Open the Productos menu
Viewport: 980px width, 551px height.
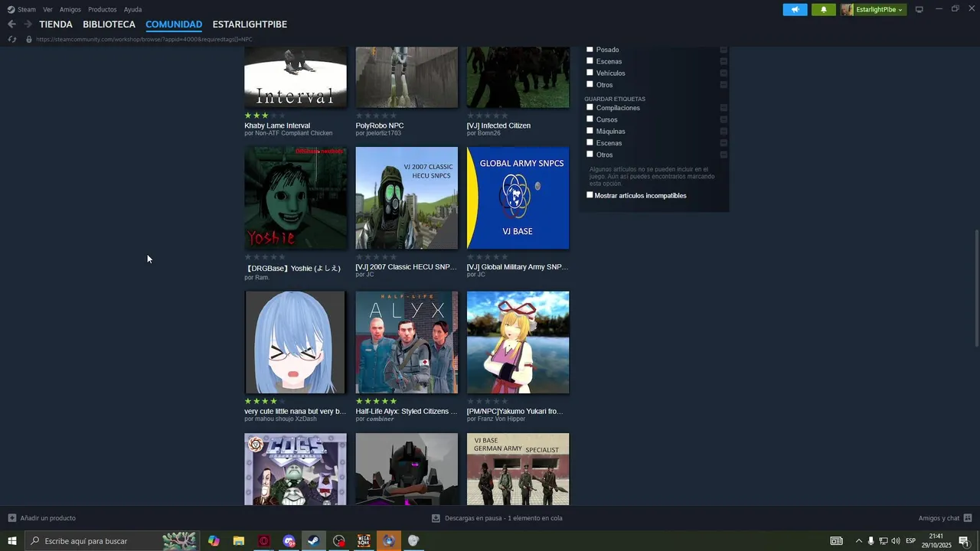click(x=103, y=9)
